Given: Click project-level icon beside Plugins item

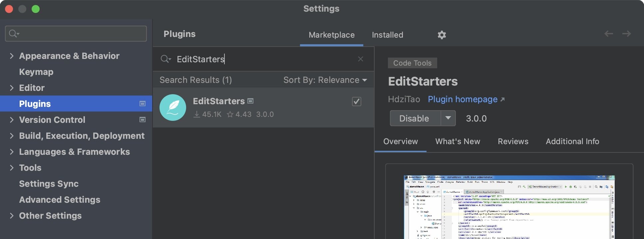Looking at the screenshot, I should [143, 104].
